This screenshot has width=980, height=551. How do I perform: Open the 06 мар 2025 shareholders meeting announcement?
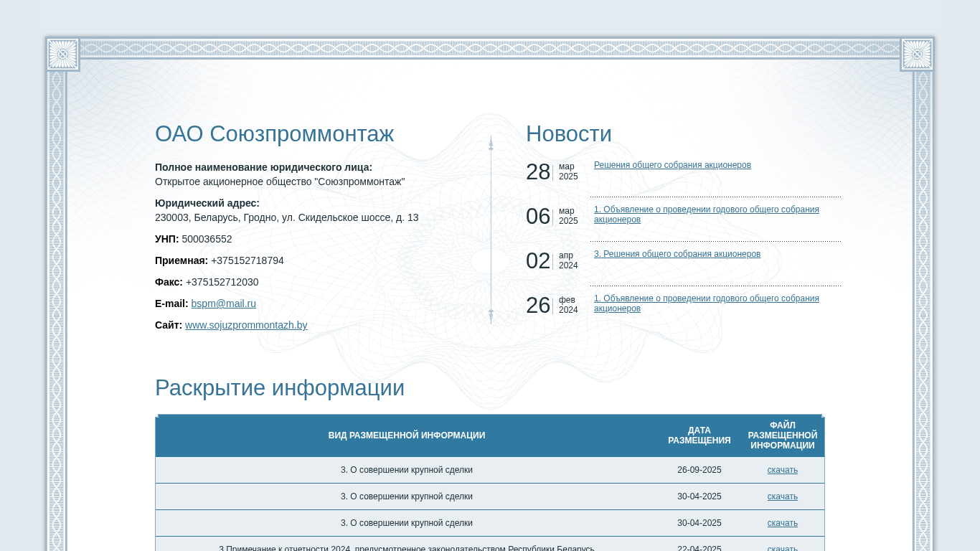tap(707, 215)
